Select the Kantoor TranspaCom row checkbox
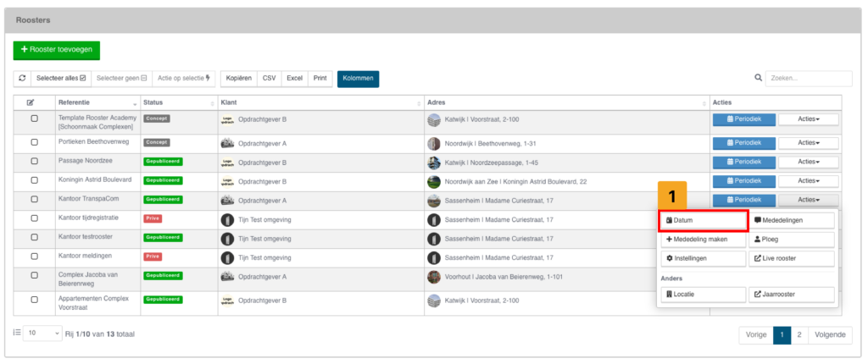Screen dimensions: 868x364 pos(35,200)
